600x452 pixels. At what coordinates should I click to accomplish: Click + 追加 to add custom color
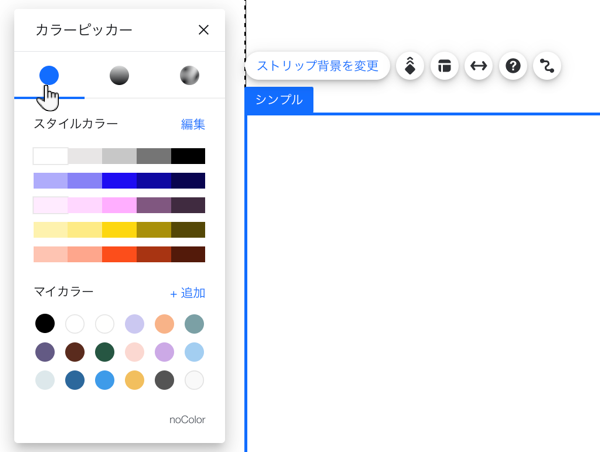click(x=188, y=293)
